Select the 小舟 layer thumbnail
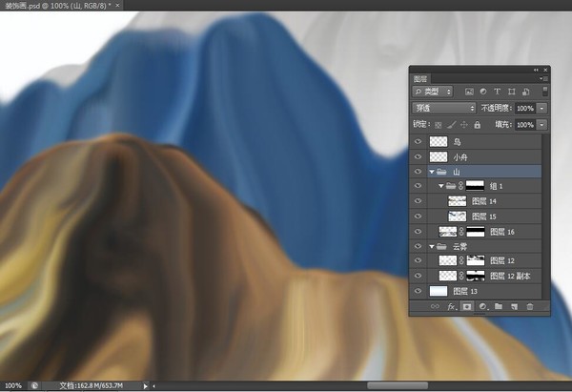 (439, 156)
